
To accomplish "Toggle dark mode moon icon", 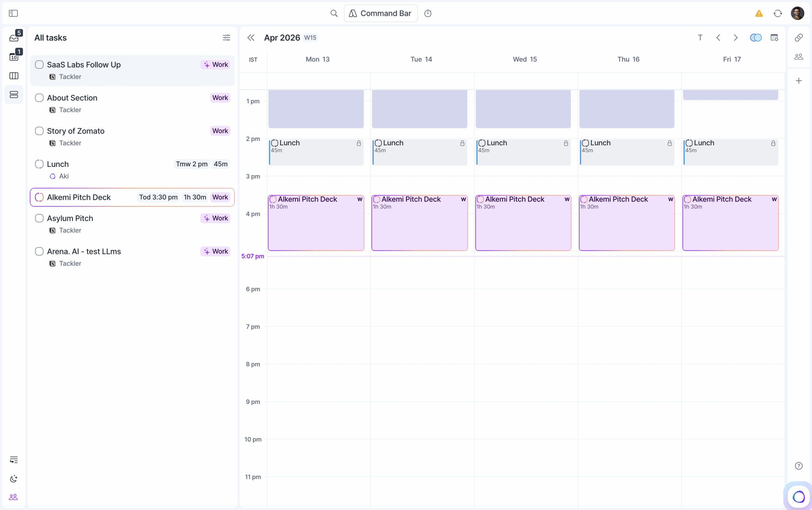I will (14, 478).
